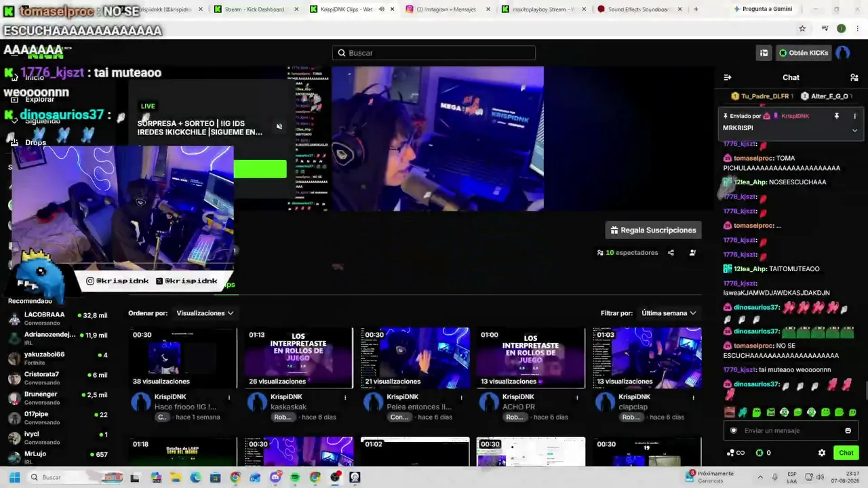Screen dimensions: 868x488
Task: Open the options menu for Pelea entonces clip
Action: pos(462,397)
